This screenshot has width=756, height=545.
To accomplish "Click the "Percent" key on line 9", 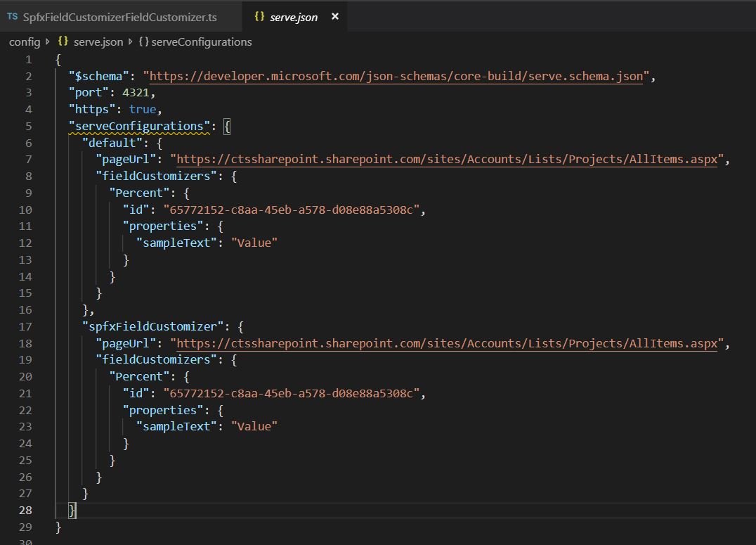I will pyautogui.click(x=139, y=193).
